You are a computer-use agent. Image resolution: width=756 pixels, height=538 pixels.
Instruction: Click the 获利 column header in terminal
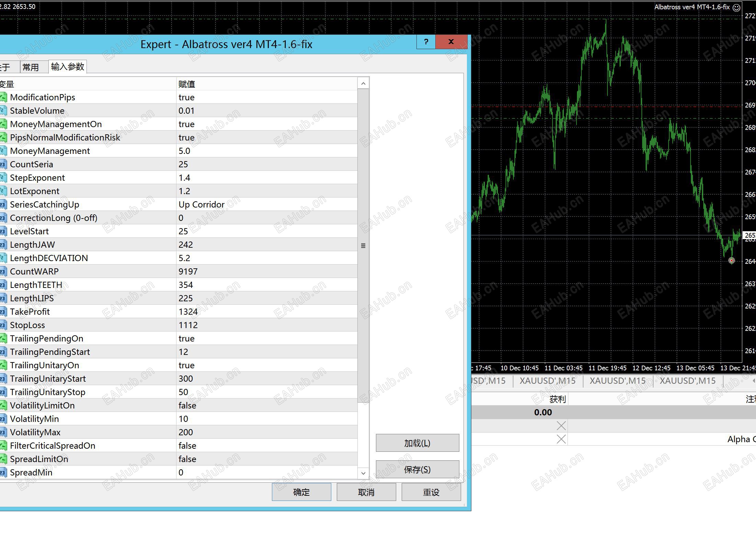(557, 399)
